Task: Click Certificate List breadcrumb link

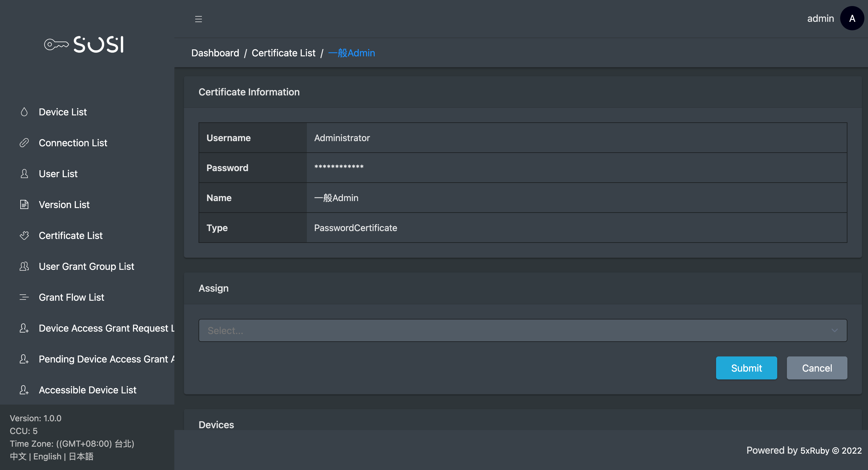Action: point(283,53)
